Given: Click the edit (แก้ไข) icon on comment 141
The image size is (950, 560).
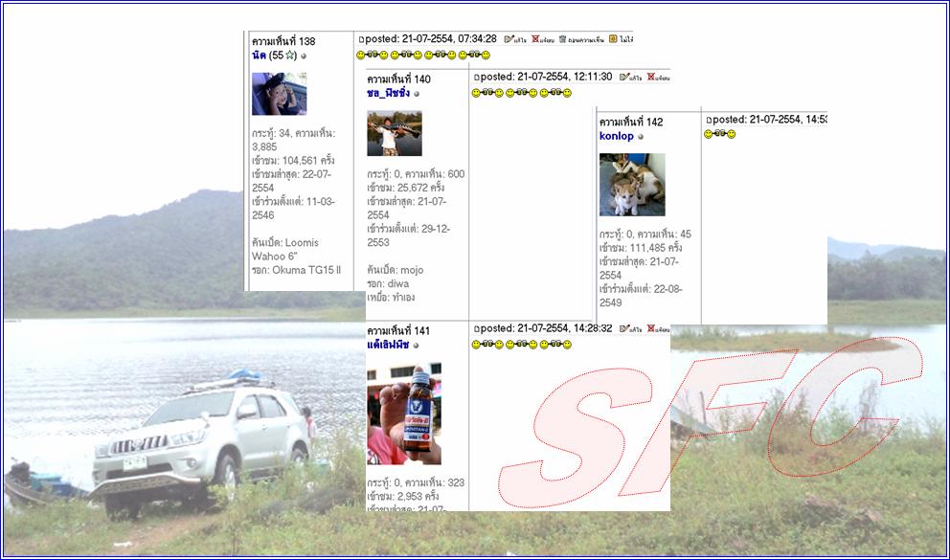Looking at the screenshot, I should click(x=624, y=328).
